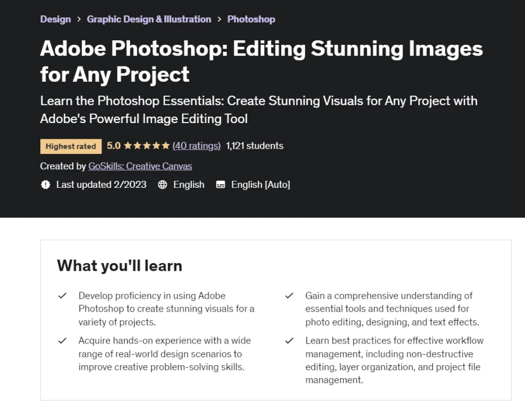Click the Highest rated badge
The width and height of the screenshot is (525, 420).
71,146
